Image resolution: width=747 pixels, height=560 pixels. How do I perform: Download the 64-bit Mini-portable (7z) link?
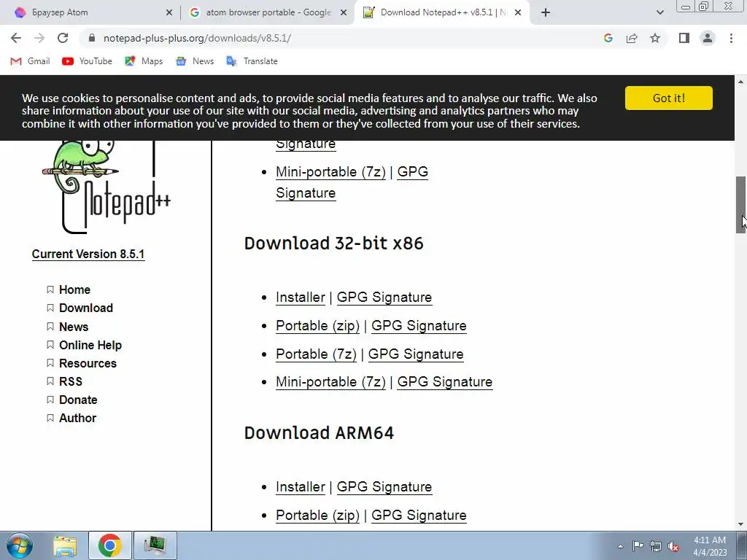(330, 172)
